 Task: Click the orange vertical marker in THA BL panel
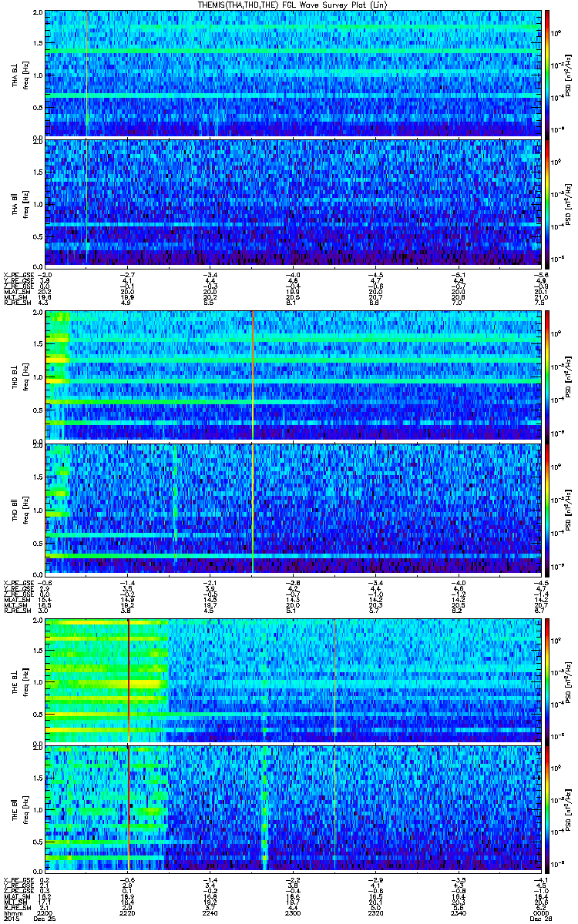87,73
